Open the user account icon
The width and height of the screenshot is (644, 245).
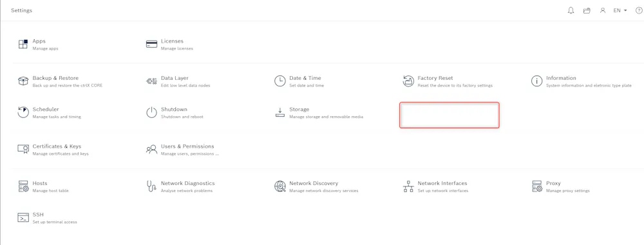603,10
